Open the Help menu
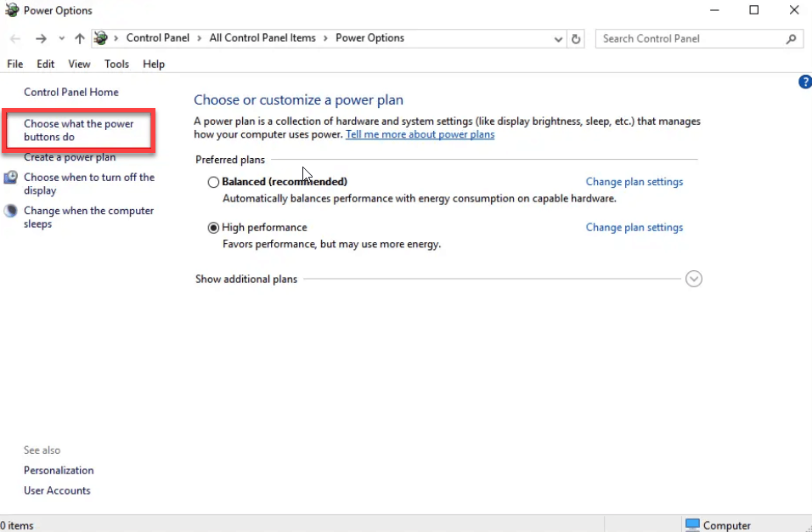 click(154, 65)
